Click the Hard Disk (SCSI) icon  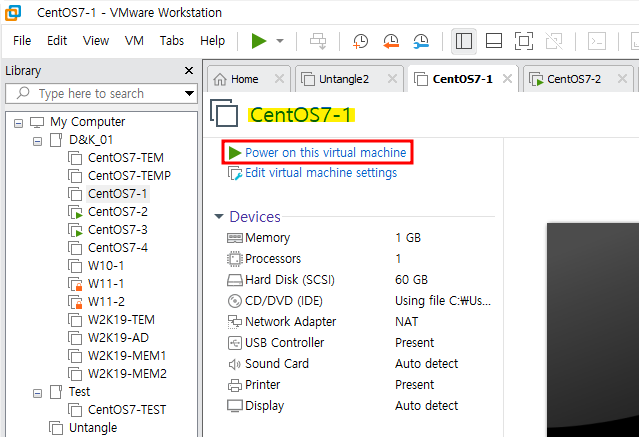pos(235,280)
